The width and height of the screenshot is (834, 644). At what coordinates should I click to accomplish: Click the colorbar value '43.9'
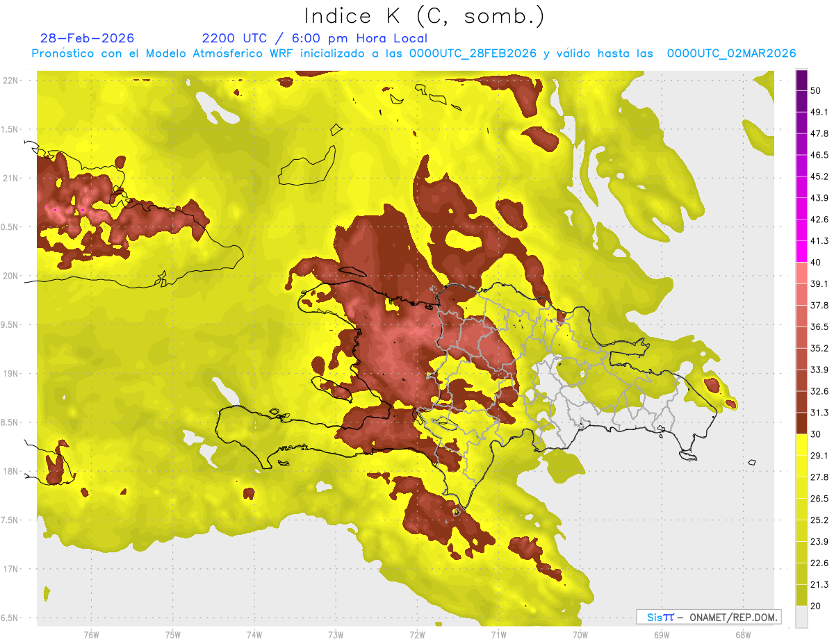(x=819, y=198)
